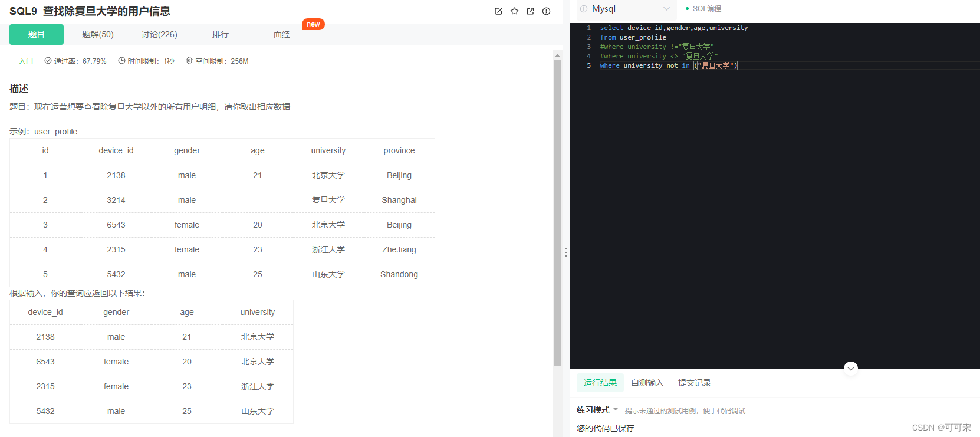Viewport: 980px width, 437px height.
Task: Open the 讨论(226) tab
Action: [x=159, y=34]
